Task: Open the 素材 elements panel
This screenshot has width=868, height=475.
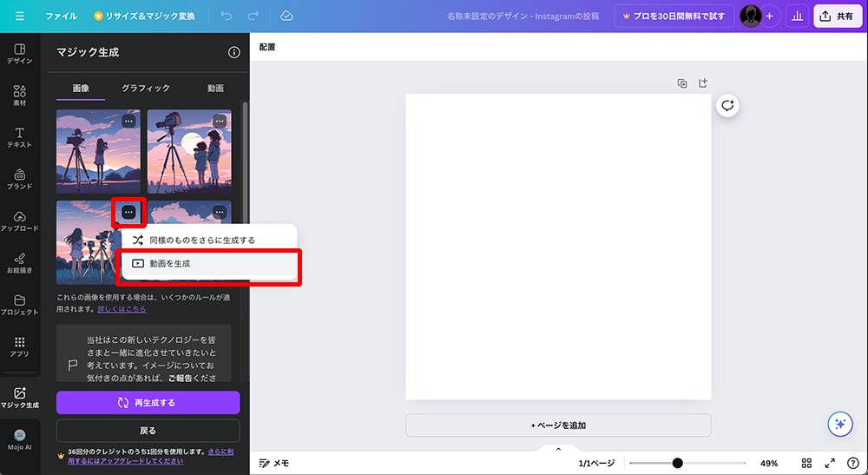Action: [x=20, y=96]
